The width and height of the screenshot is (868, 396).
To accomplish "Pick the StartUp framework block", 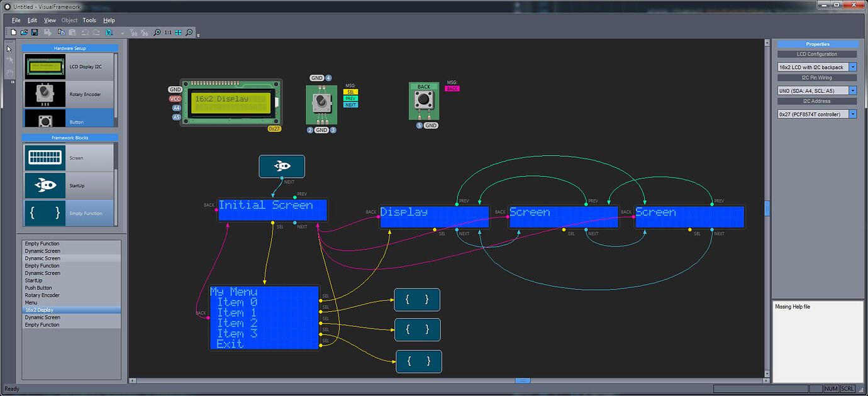I will (x=69, y=185).
